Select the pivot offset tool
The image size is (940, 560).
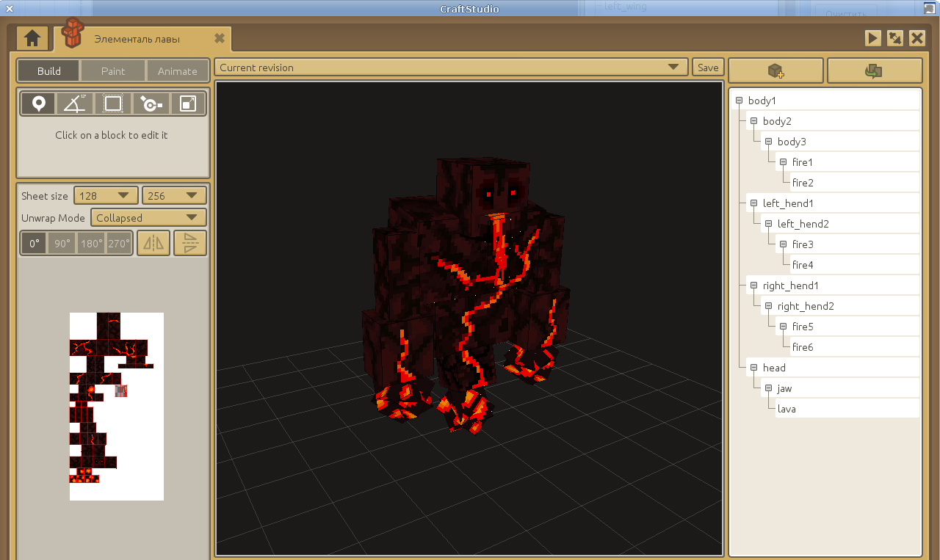pos(151,103)
